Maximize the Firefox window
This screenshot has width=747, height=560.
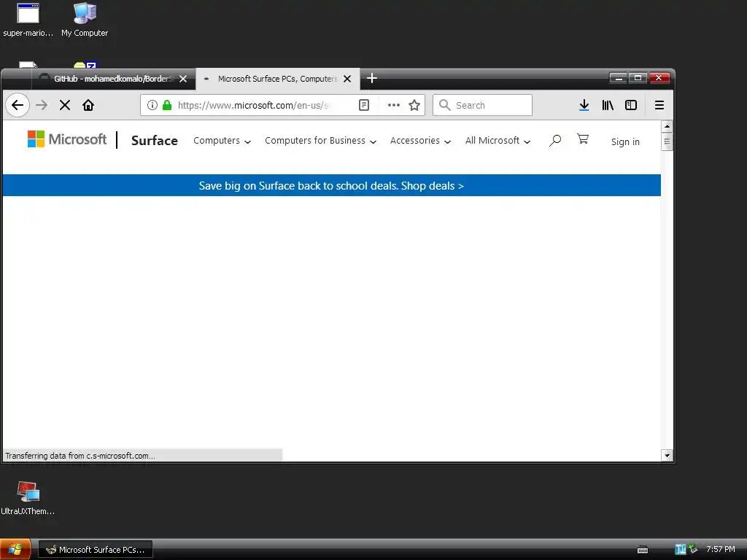coord(638,78)
